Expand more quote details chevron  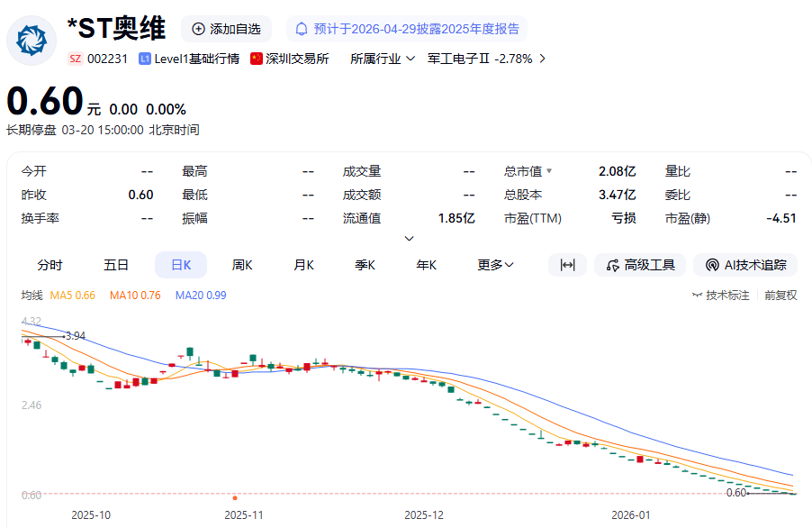tap(409, 239)
